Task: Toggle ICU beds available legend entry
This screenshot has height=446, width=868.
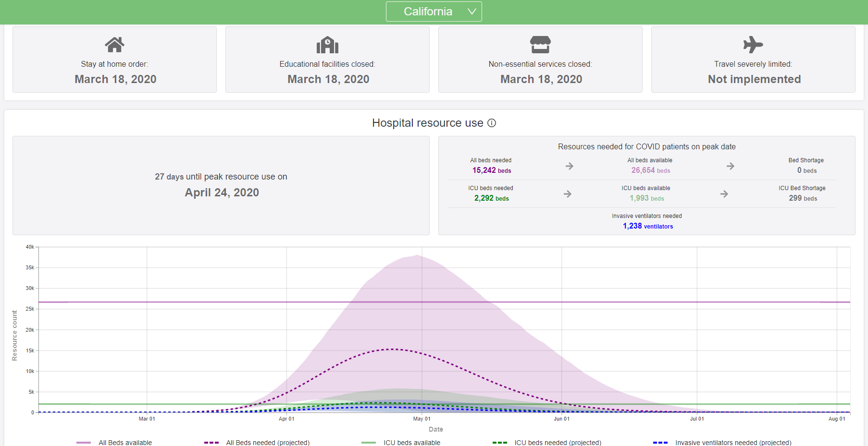Action: [401, 443]
